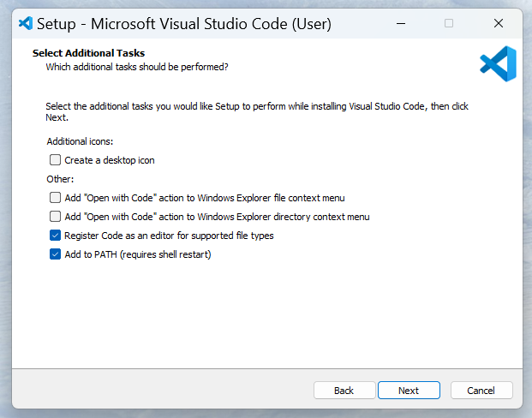Uncheck Add to PATH checkbox

tap(56, 254)
